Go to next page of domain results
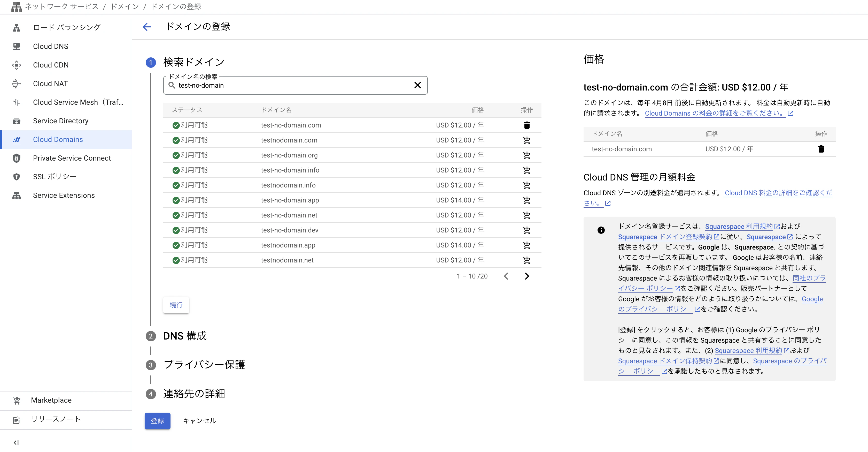The width and height of the screenshot is (868, 452). 527,276
